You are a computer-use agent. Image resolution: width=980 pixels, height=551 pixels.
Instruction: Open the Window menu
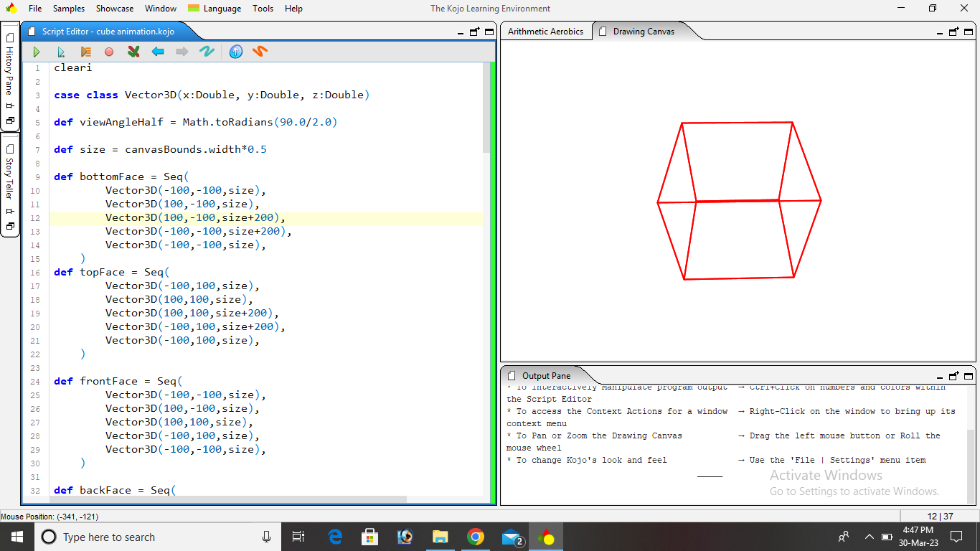click(x=161, y=9)
